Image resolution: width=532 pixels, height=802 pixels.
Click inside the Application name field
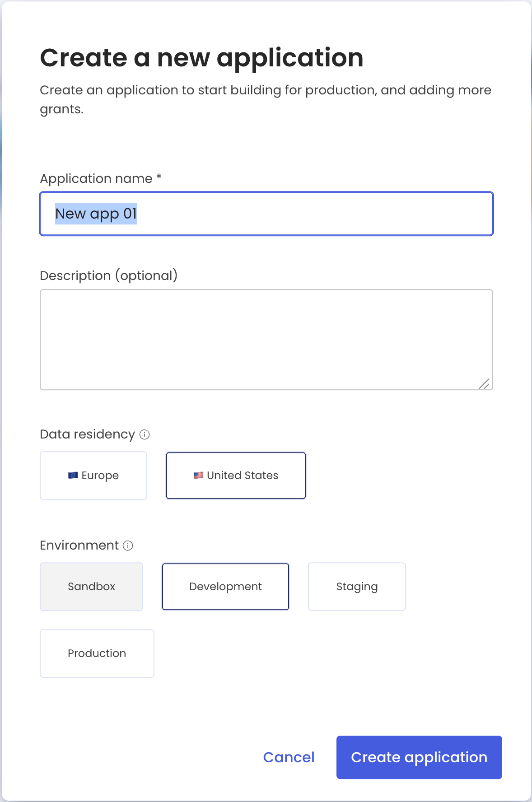click(266, 214)
